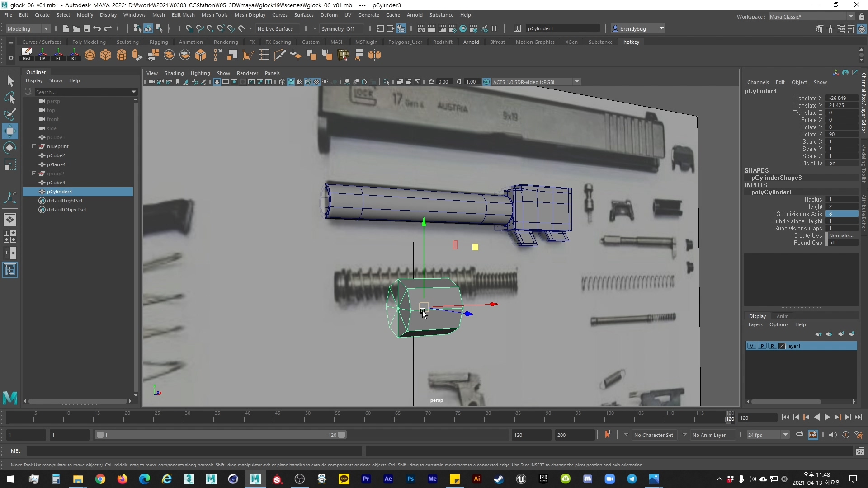Expand the blueprint group in Outliner

point(34,146)
